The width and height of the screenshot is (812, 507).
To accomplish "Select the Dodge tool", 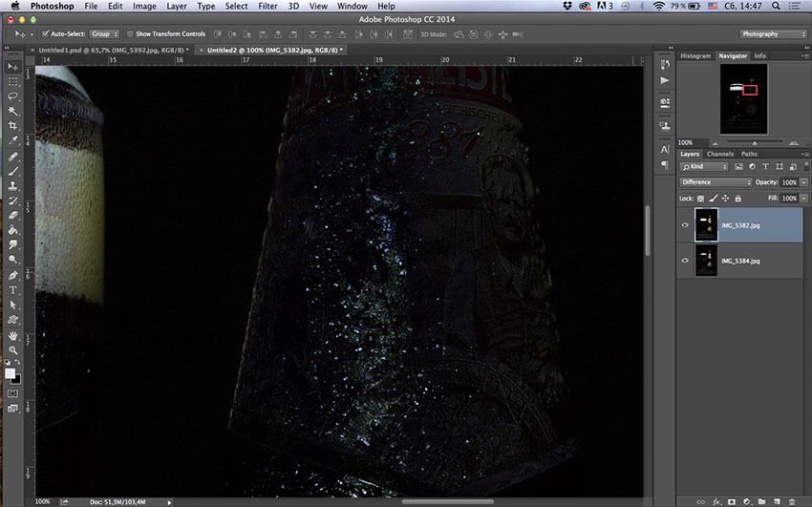I will (13, 259).
